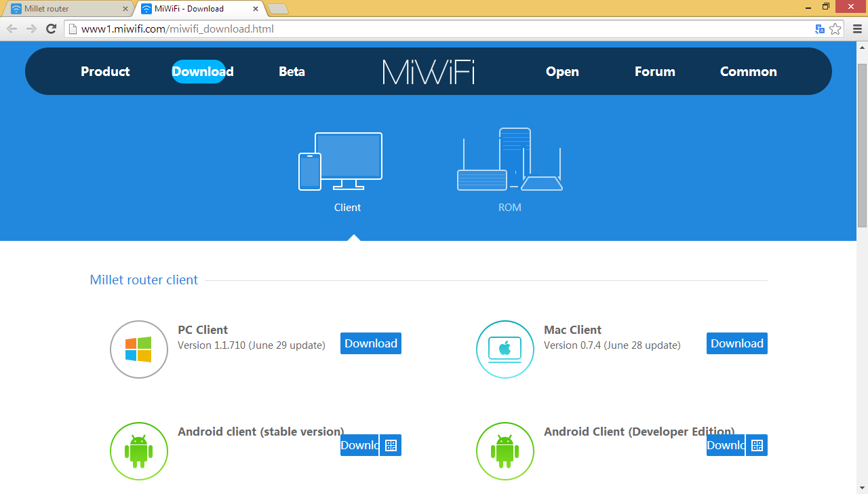Open the Open menu item

tap(562, 71)
